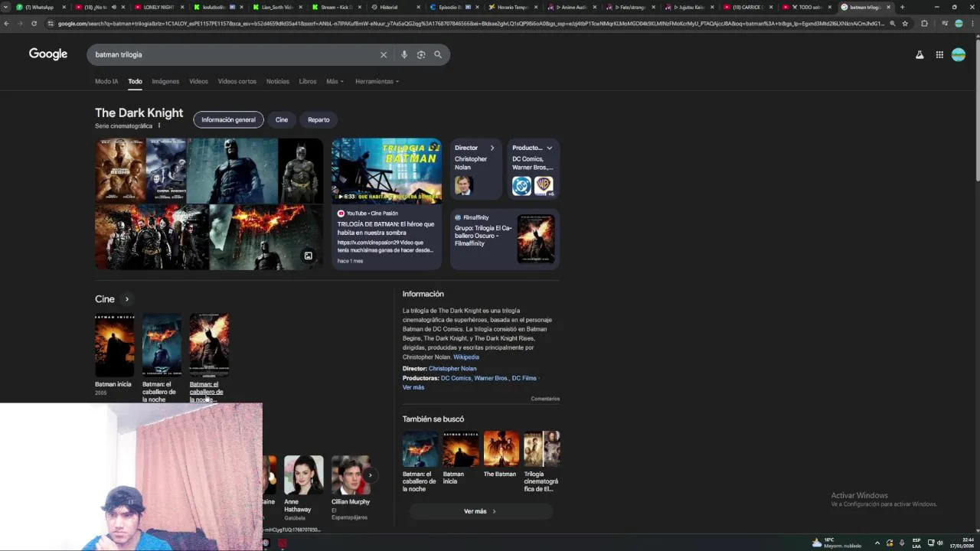Click the image gallery icon on the collage
The image size is (980, 551).
point(308,256)
